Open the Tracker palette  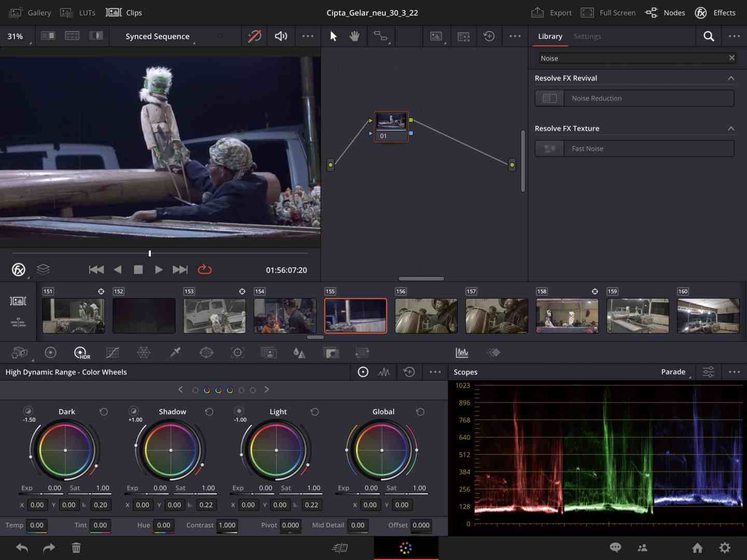(x=237, y=353)
